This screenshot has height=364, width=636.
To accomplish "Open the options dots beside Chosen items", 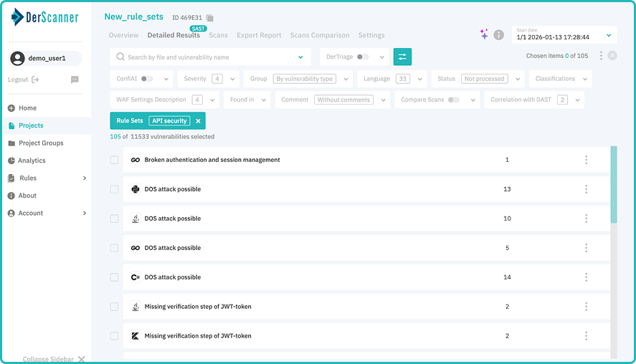I will coord(601,56).
